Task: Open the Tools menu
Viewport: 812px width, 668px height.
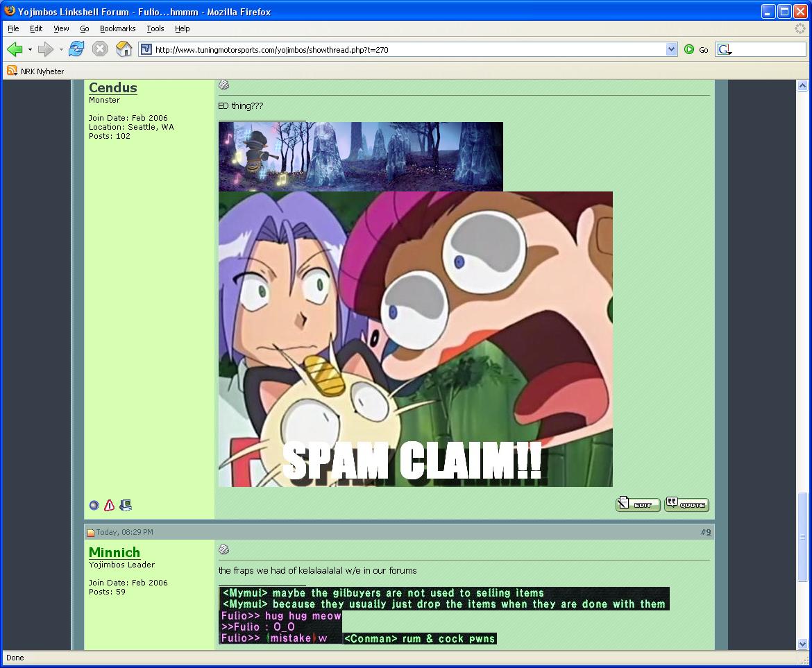Action: pos(155,28)
